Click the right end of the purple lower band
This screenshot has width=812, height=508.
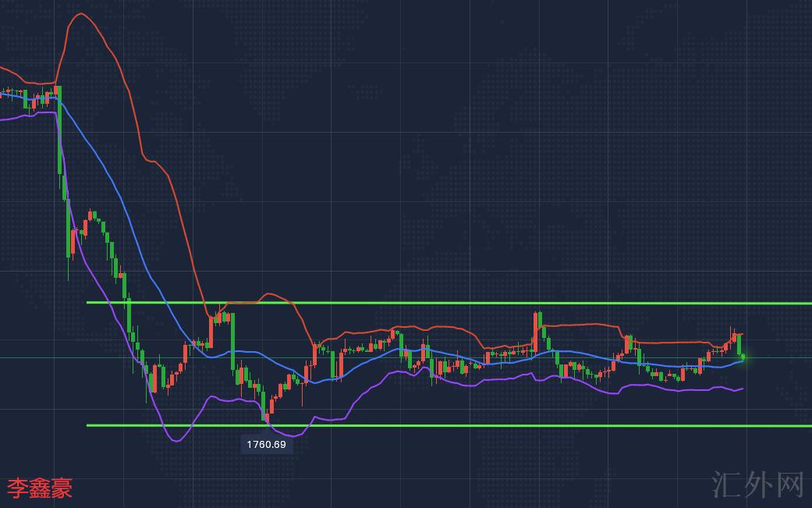pos(742,388)
